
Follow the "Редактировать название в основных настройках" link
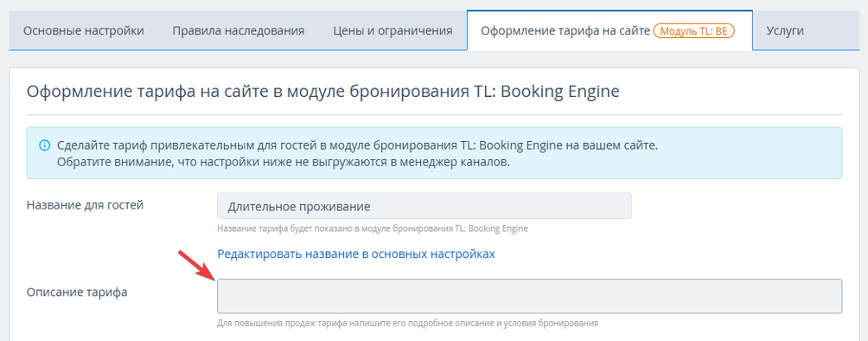(x=356, y=254)
